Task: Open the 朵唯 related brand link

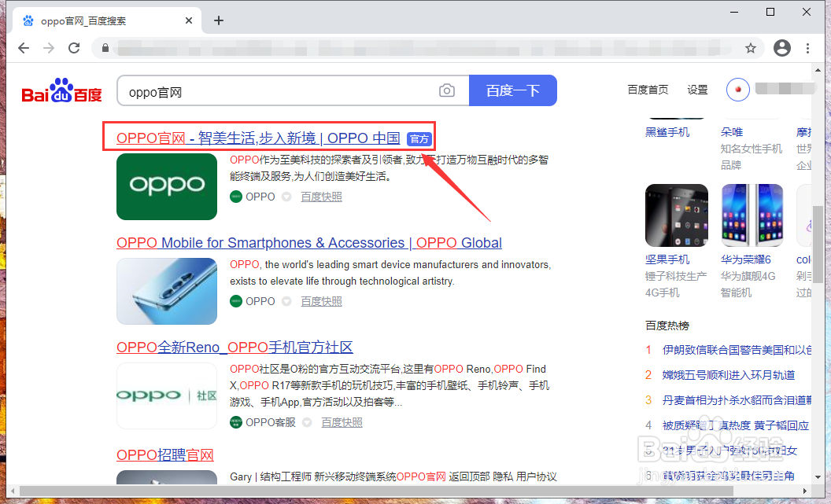Action: [731, 132]
